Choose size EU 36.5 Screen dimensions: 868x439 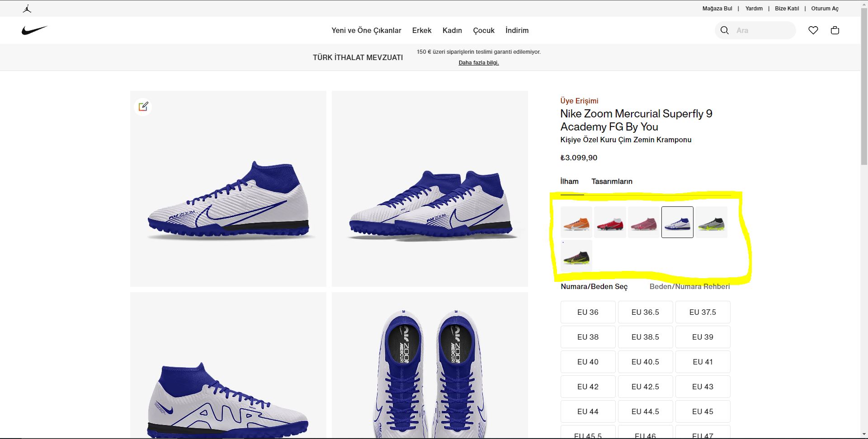645,312
